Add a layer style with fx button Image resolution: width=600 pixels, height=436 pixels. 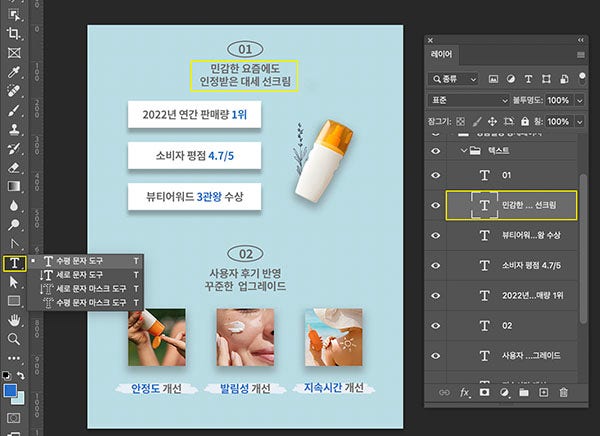tap(465, 392)
